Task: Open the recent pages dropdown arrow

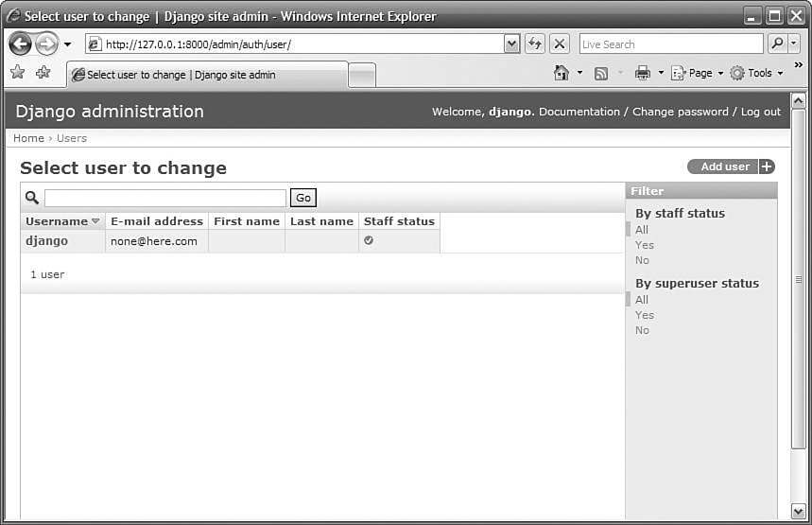Action: pyautogui.click(x=67, y=44)
